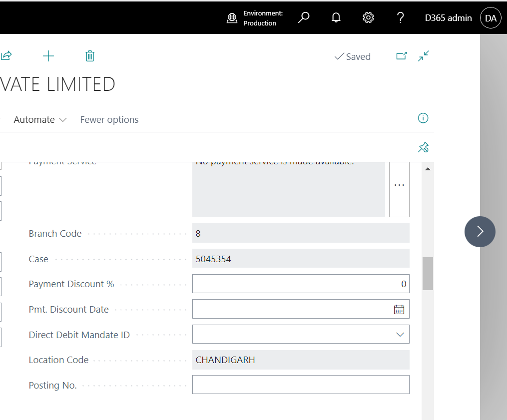Image resolution: width=507 pixels, height=420 pixels.
Task: Select Fewer options in the menu bar
Action: [x=109, y=119]
